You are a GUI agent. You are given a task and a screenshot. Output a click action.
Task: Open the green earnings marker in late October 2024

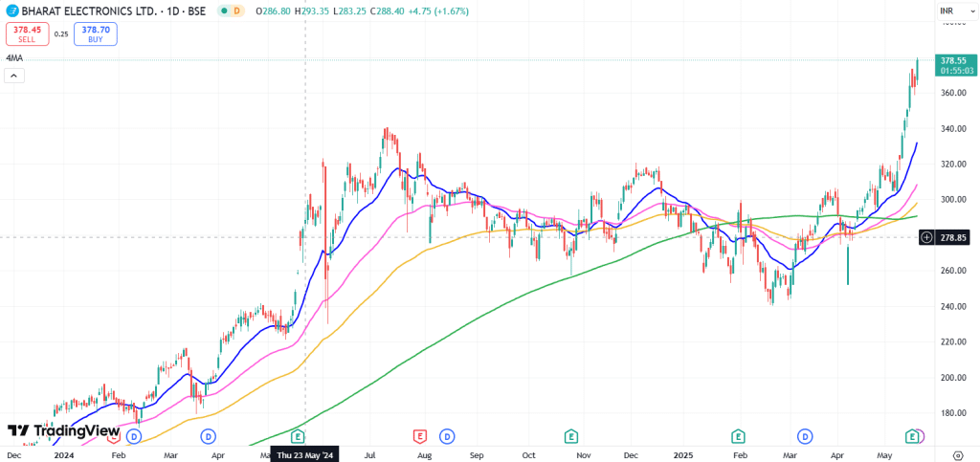point(570,436)
